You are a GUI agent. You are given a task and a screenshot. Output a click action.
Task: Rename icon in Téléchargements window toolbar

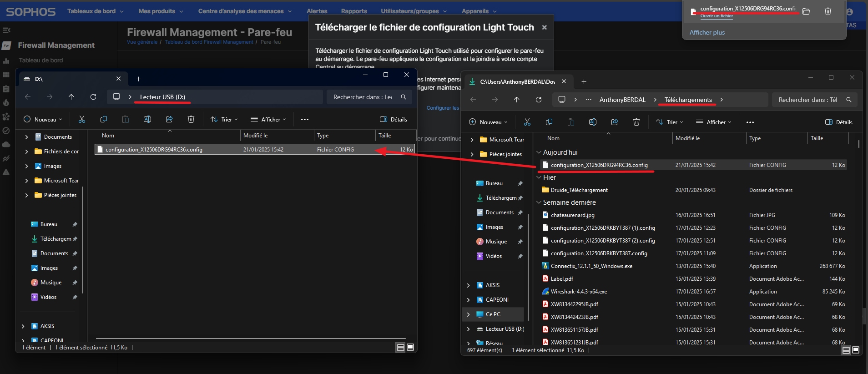[593, 122]
